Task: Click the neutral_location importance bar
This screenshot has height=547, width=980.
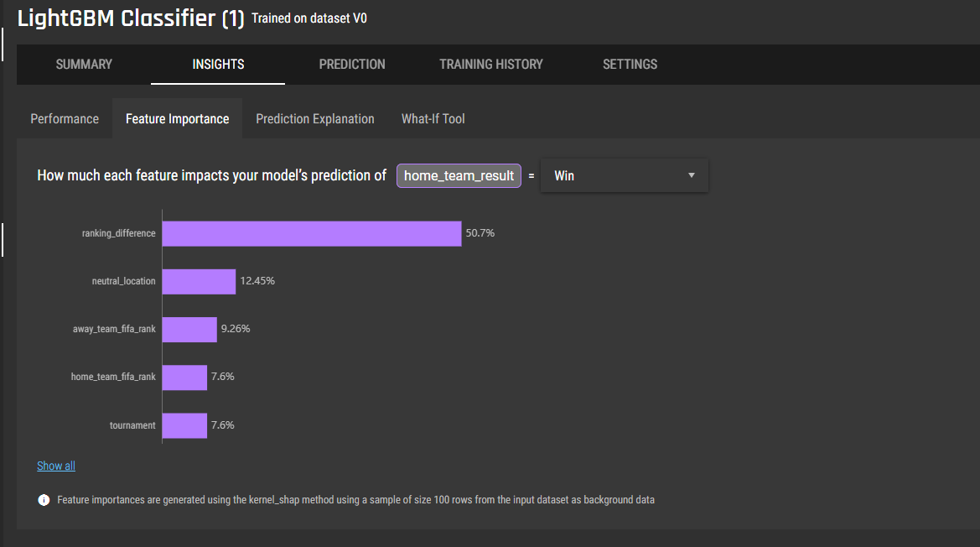Action: point(199,281)
